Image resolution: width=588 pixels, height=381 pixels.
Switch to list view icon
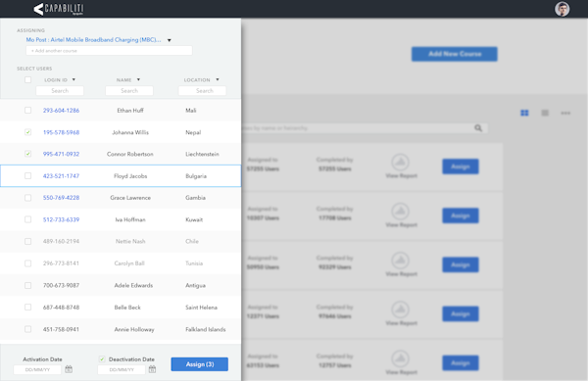pos(545,113)
